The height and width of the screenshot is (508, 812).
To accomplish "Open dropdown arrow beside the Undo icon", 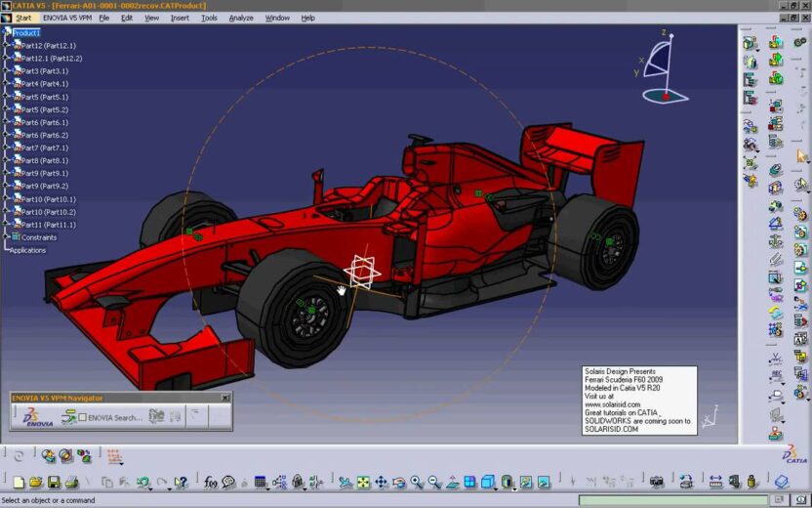I will point(150,488).
